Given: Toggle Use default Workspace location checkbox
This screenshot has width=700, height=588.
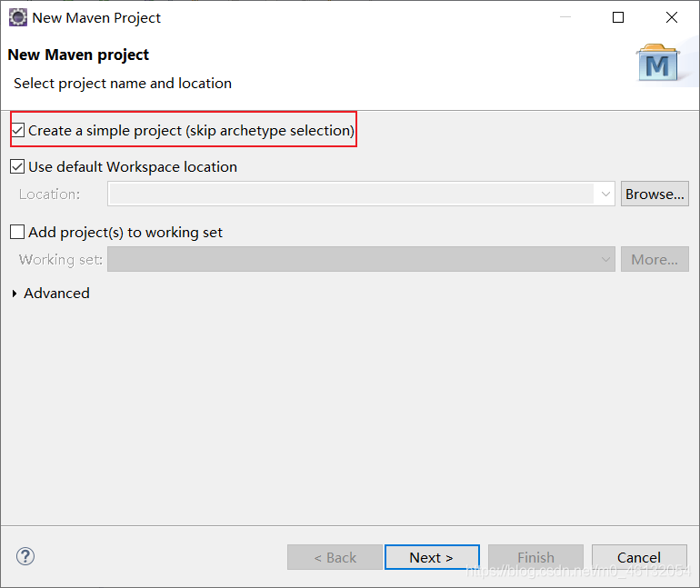Looking at the screenshot, I should tap(18, 167).
